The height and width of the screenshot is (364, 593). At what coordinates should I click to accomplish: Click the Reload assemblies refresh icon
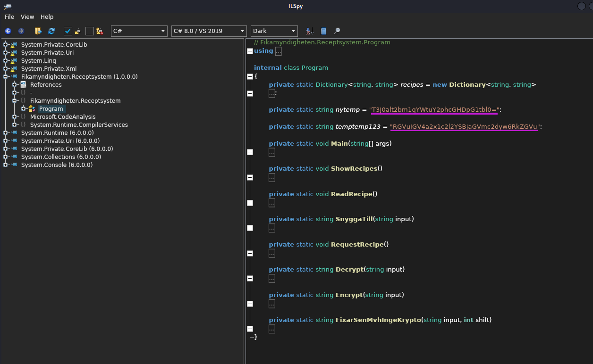[x=51, y=31]
